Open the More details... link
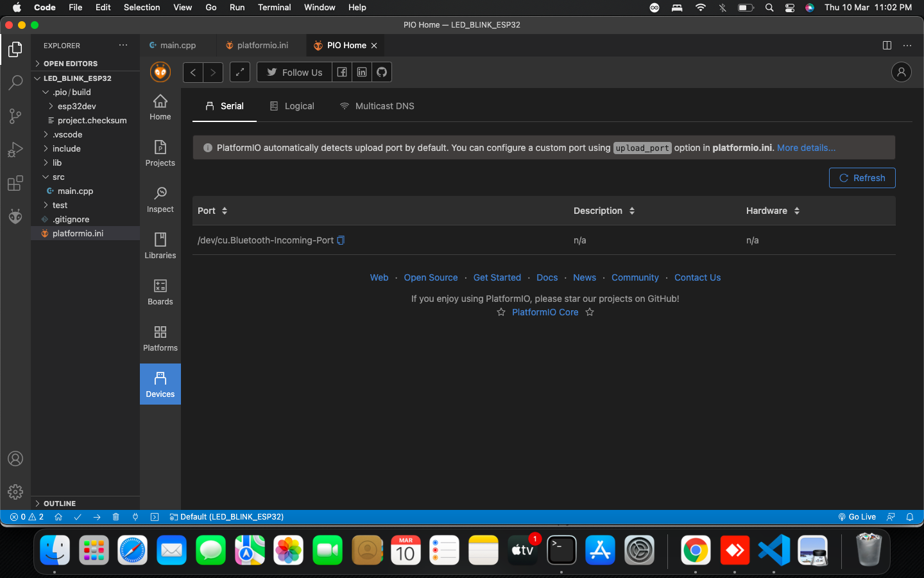 click(x=806, y=148)
